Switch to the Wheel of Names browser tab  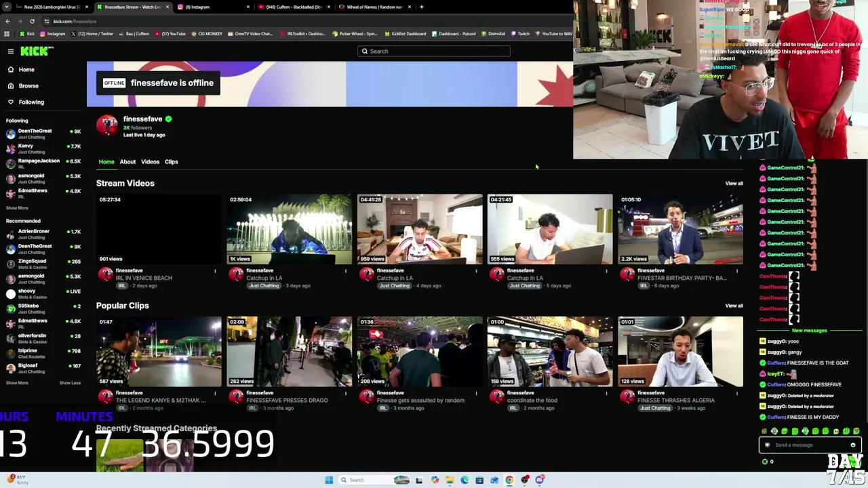point(374,7)
